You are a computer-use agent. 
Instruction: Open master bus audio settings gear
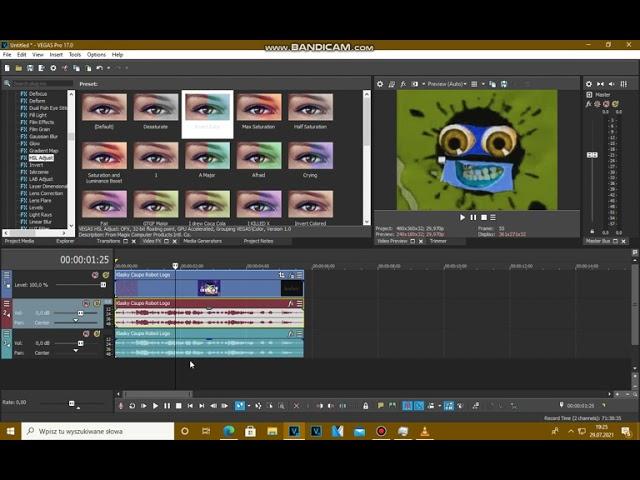(589, 84)
